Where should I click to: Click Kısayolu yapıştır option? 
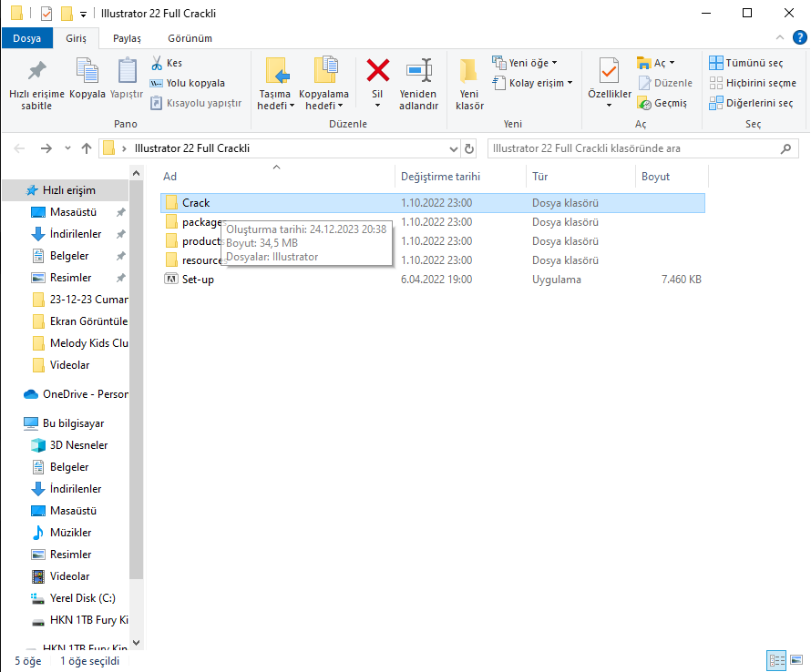[196, 104]
